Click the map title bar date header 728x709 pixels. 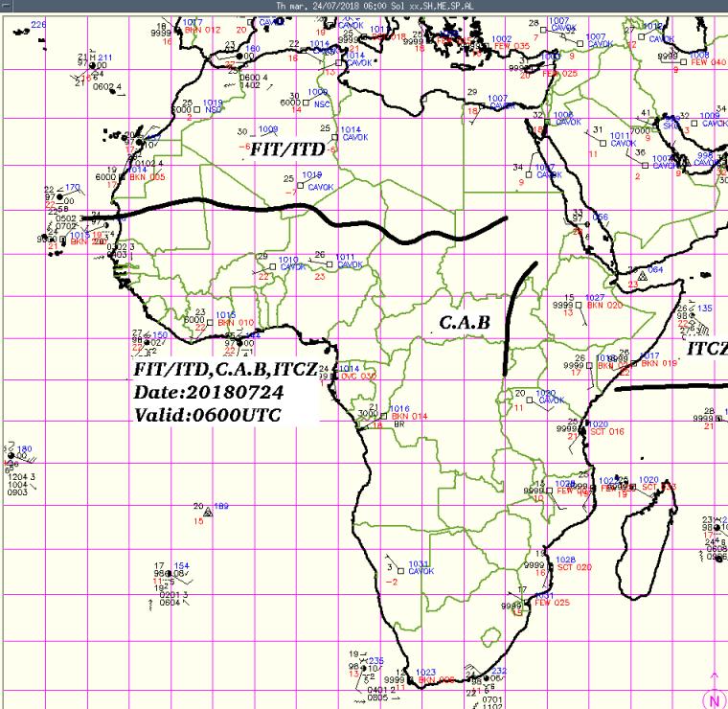[x=364, y=6]
